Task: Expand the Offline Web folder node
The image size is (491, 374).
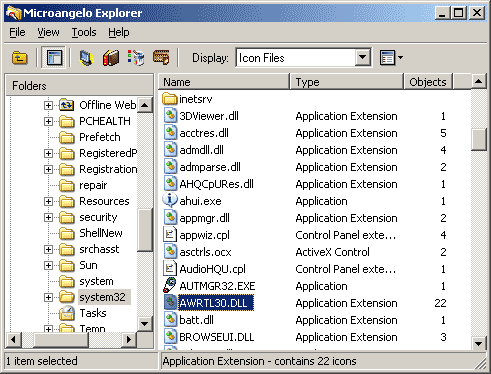Action: [x=48, y=105]
